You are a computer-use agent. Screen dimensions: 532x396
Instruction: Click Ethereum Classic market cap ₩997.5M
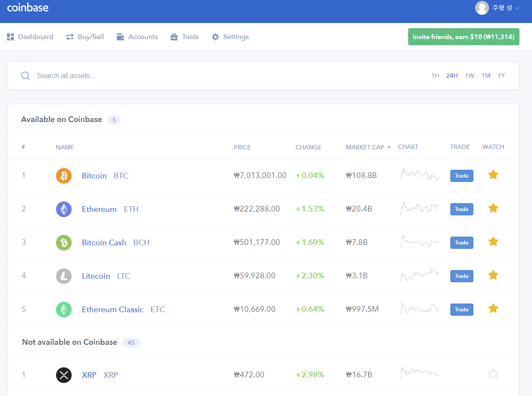click(x=362, y=310)
